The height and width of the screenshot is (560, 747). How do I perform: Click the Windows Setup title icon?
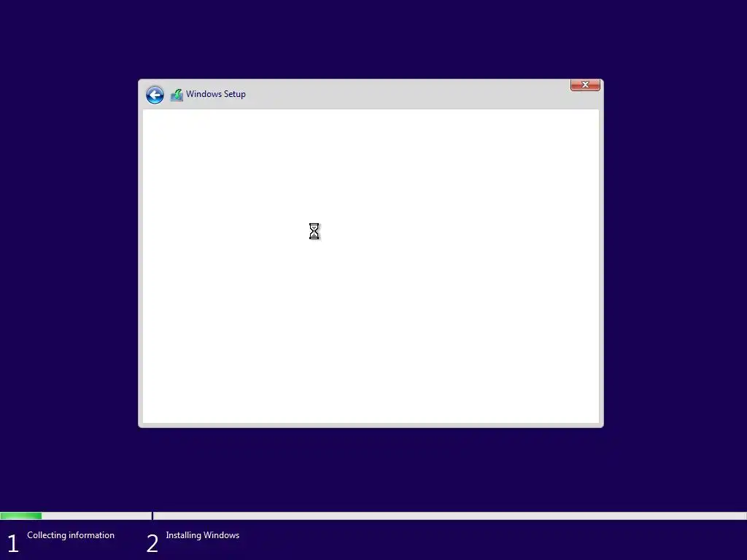pyautogui.click(x=177, y=95)
